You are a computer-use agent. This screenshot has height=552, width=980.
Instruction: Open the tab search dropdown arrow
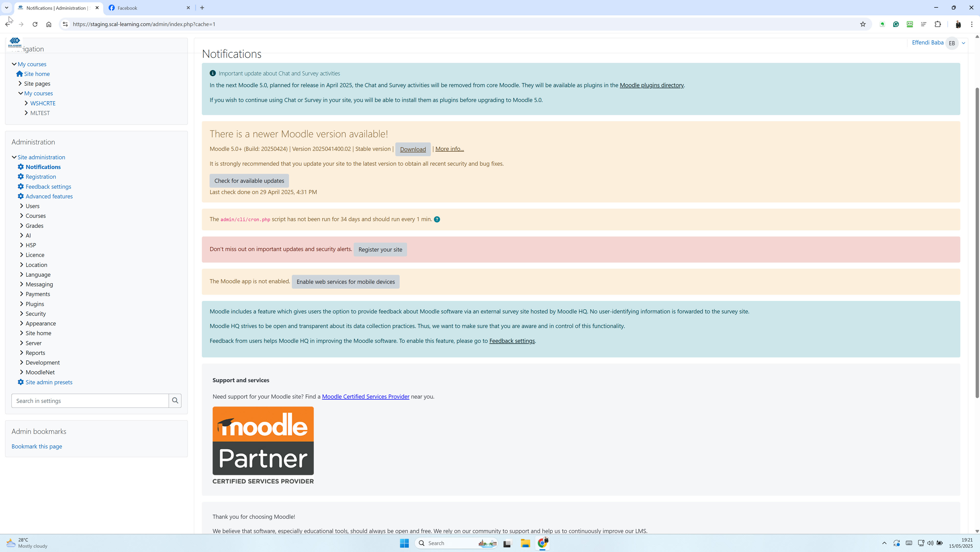6,8
